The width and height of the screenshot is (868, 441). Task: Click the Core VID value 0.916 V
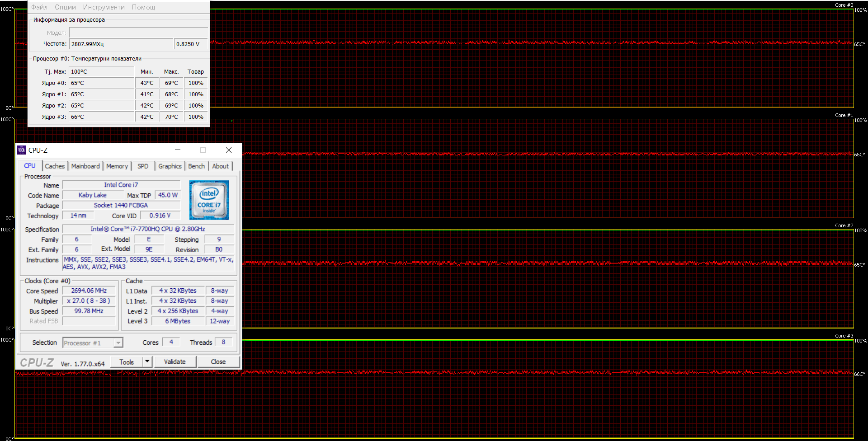[160, 216]
